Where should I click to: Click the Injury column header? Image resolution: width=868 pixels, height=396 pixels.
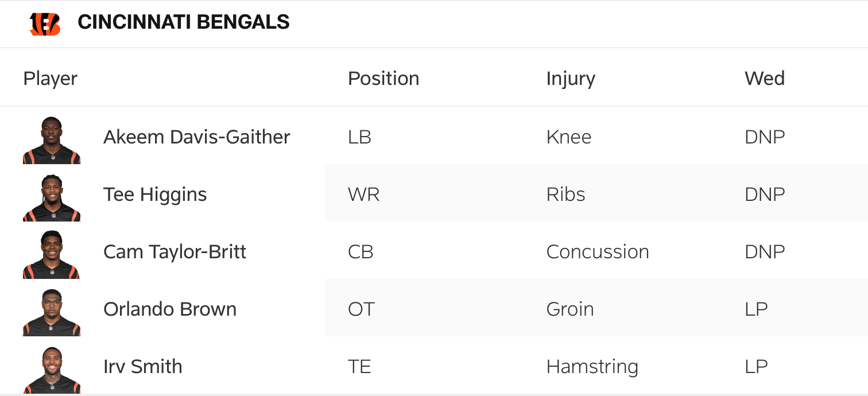(571, 79)
